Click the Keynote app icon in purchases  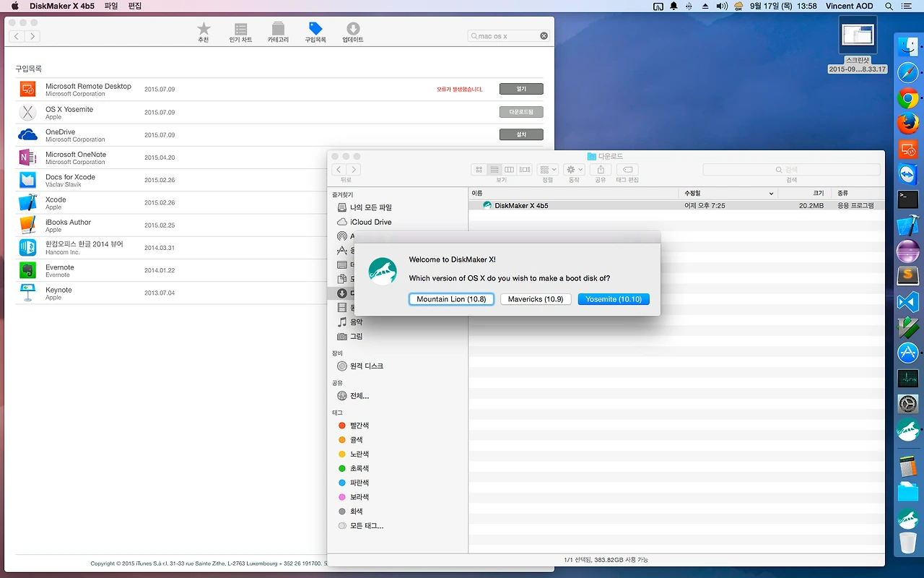[x=27, y=293]
